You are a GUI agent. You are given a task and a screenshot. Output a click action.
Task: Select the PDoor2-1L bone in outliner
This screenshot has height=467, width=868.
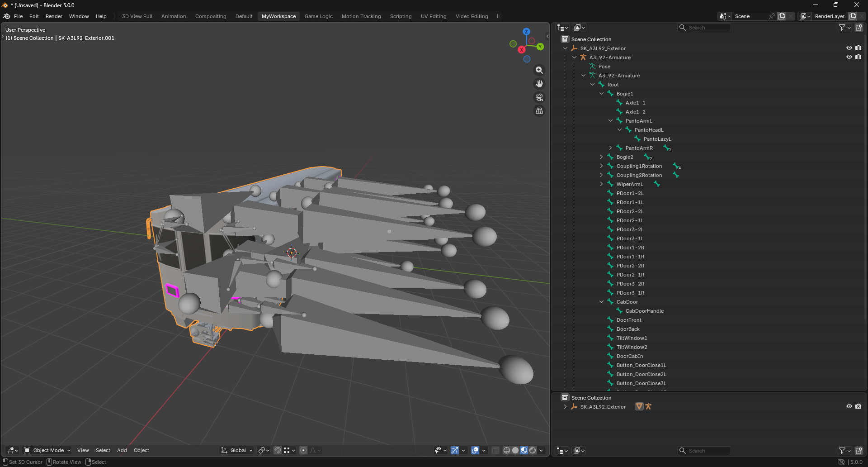tap(630, 220)
